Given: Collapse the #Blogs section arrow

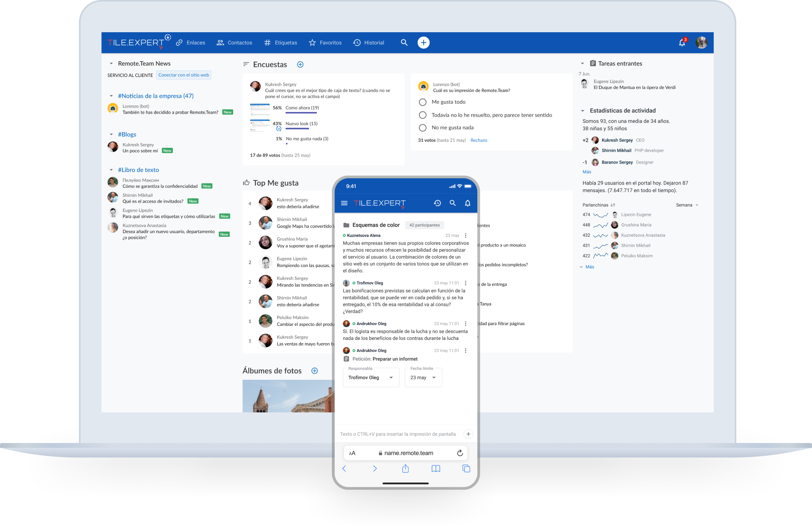Looking at the screenshot, I should 112,135.
